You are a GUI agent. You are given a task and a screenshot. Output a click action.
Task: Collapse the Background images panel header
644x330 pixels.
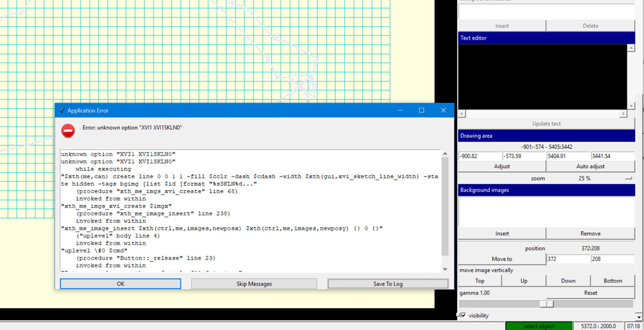pyautogui.click(x=547, y=190)
